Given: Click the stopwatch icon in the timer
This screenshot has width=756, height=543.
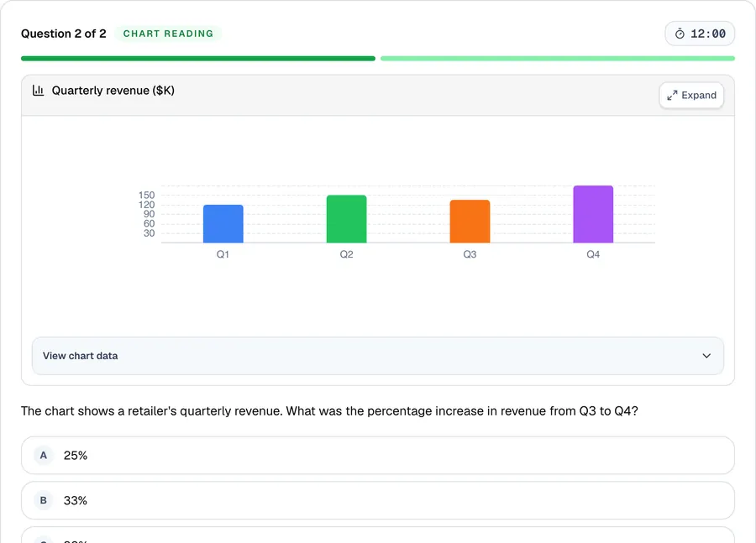Looking at the screenshot, I should tap(680, 34).
